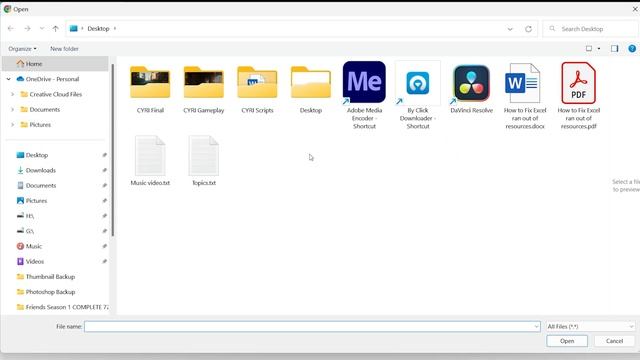Expand the address bar history dropdown
640x360 pixels.
[510, 29]
